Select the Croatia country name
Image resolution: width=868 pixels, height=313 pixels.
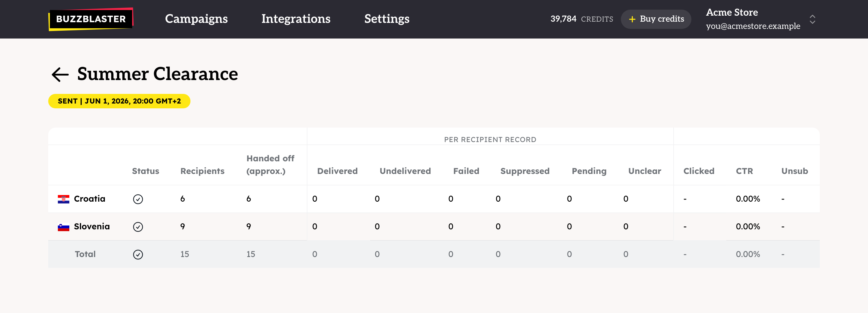90,199
